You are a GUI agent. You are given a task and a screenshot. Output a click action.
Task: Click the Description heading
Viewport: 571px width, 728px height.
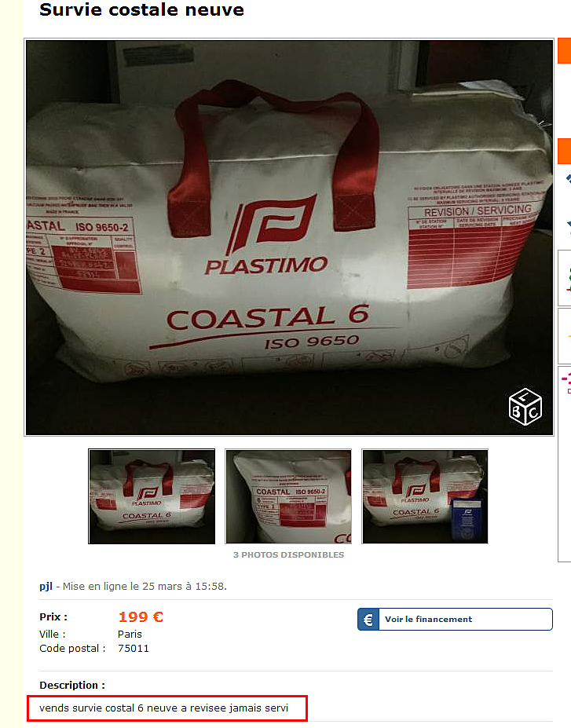point(72,686)
